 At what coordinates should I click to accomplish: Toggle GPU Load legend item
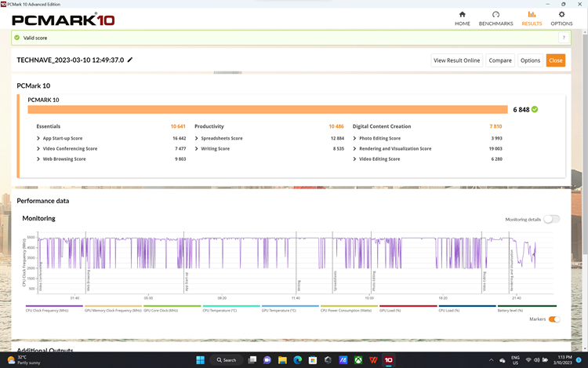(408, 308)
